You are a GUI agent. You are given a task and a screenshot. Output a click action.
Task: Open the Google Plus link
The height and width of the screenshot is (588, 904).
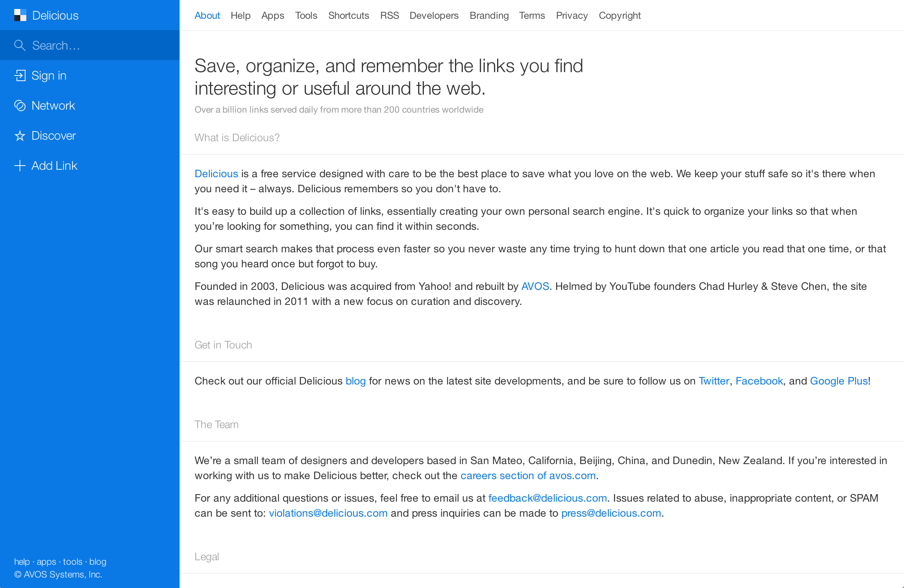(x=839, y=381)
